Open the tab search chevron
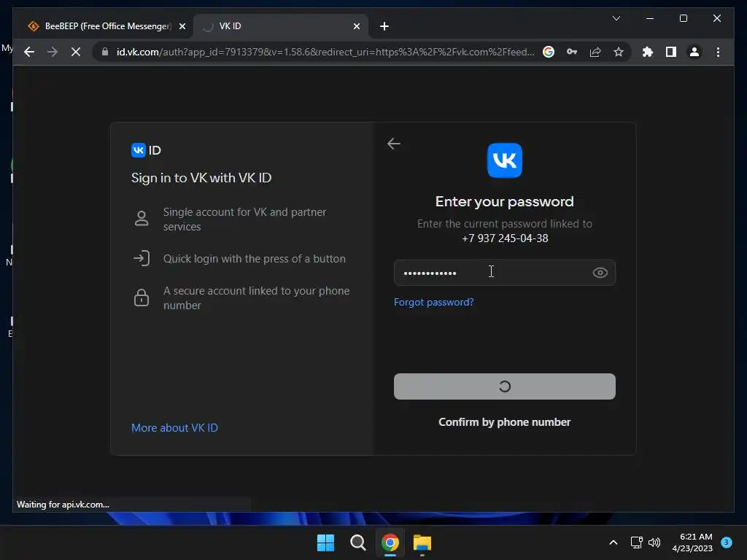 click(x=616, y=18)
